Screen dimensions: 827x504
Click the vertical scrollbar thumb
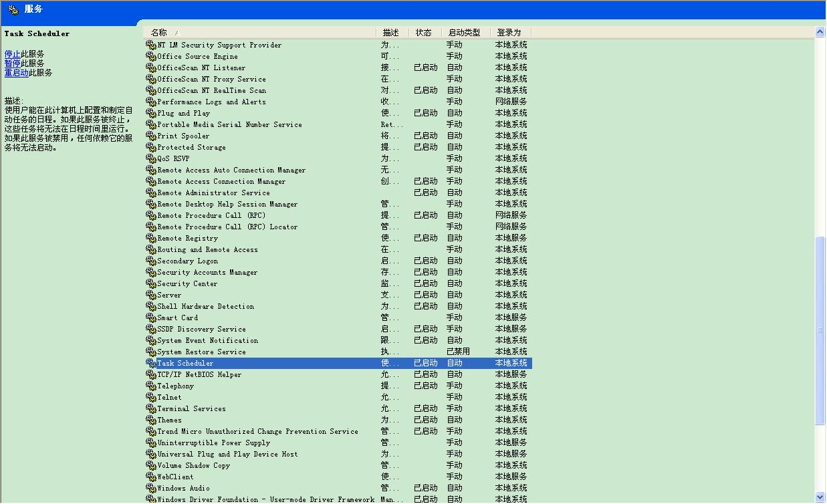pos(820,330)
